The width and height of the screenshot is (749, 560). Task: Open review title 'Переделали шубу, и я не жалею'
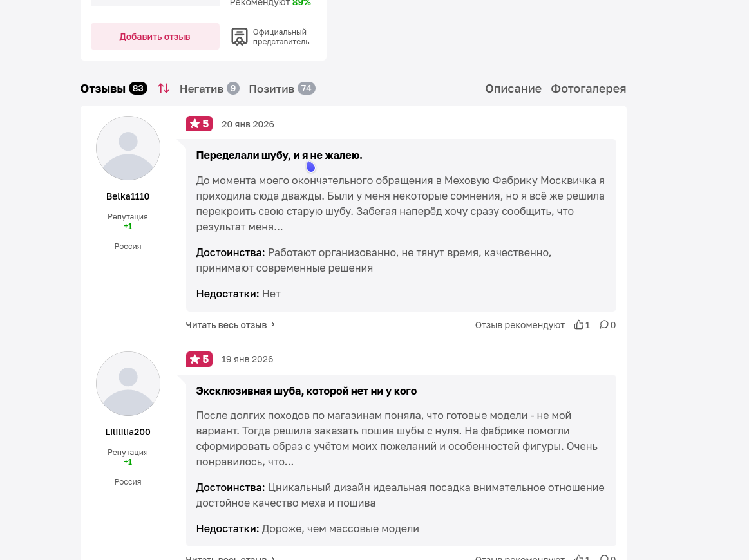(279, 156)
